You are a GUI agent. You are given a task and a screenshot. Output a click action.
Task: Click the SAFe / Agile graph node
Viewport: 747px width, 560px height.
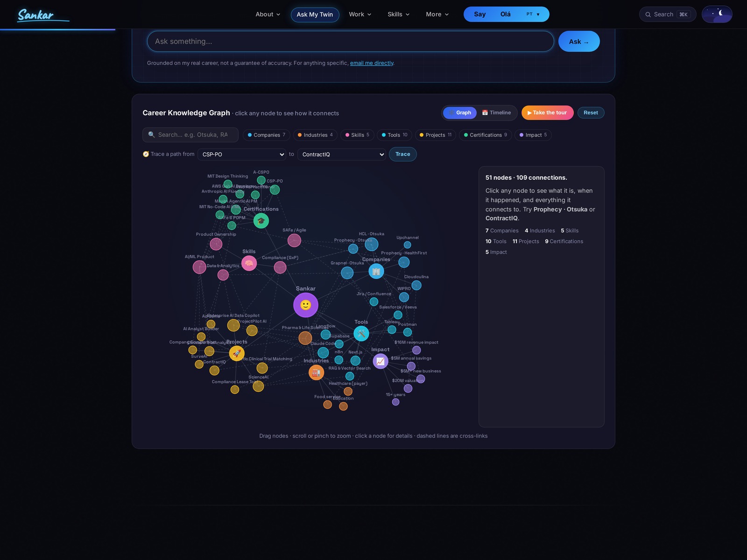tap(294, 240)
